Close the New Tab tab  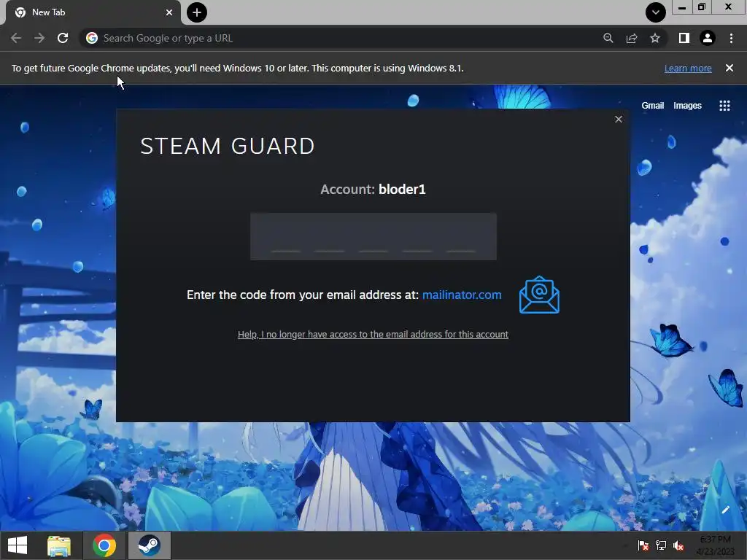coord(169,12)
